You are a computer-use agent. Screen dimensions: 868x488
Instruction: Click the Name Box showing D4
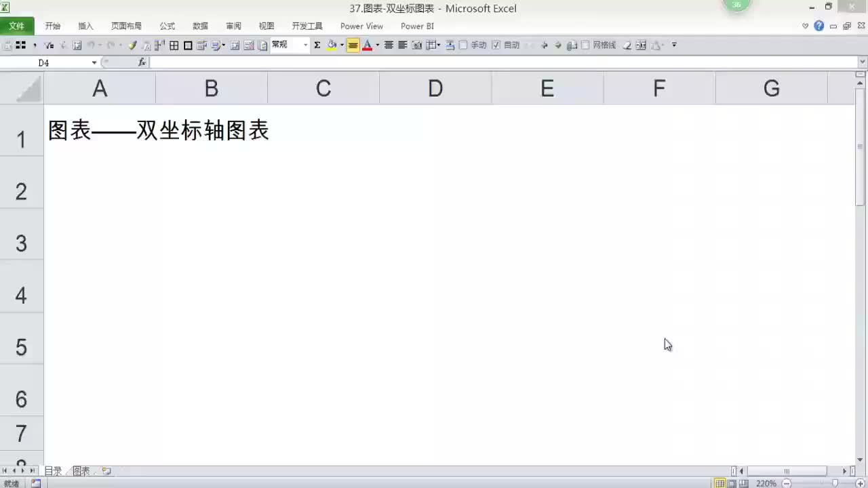tap(44, 62)
